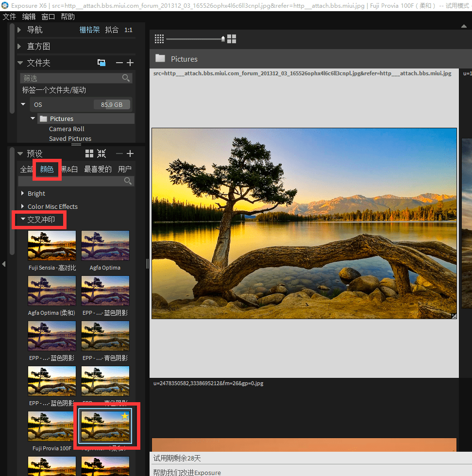Click the search icon in 筛选 field
This screenshot has width=472, height=476.
pyautogui.click(x=126, y=78)
